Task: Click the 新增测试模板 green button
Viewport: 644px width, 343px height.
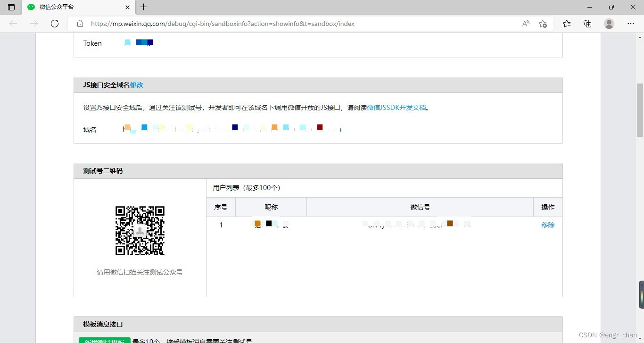Action: [x=105, y=340]
